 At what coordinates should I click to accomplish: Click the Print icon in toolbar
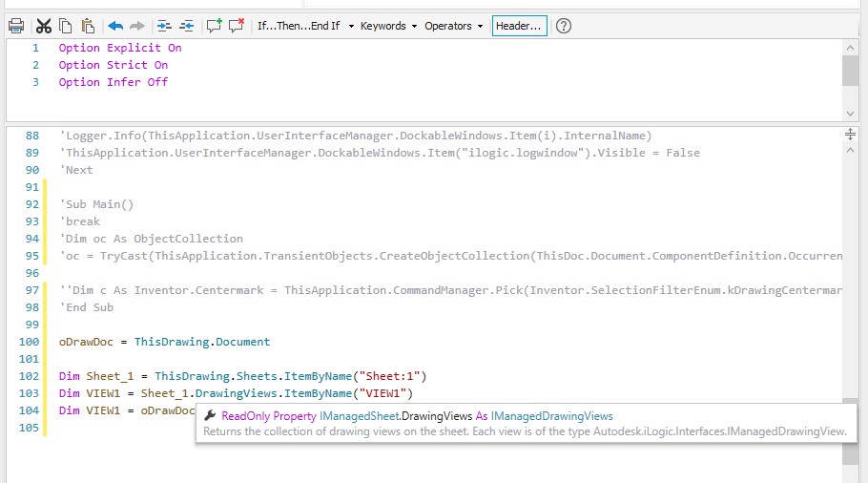tap(16, 26)
